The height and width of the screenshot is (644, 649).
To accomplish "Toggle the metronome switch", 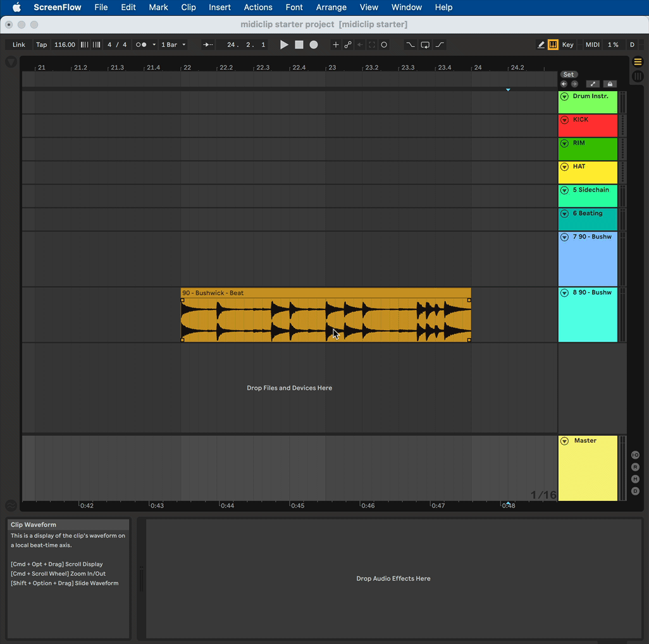I will (x=142, y=45).
